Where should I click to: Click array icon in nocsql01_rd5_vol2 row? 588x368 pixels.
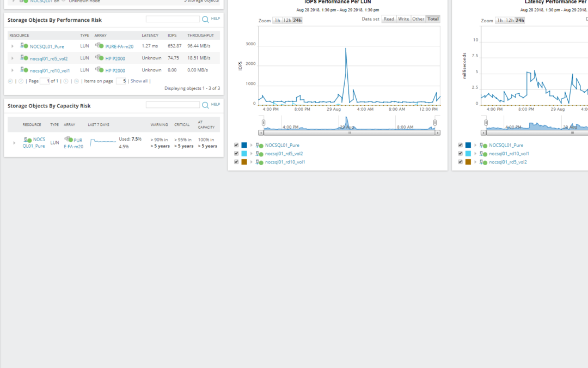(100, 58)
